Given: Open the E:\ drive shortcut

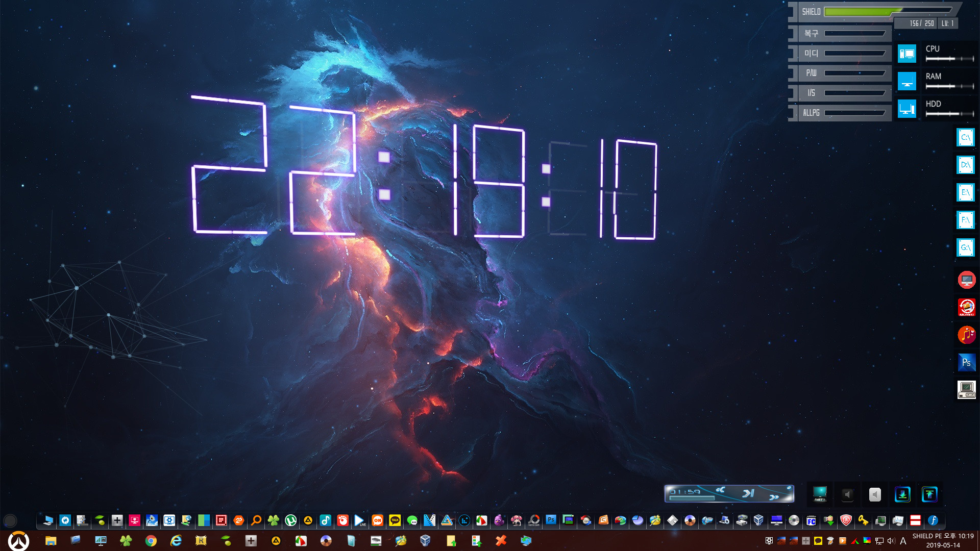Looking at the screenshot, I should point(965,193).
